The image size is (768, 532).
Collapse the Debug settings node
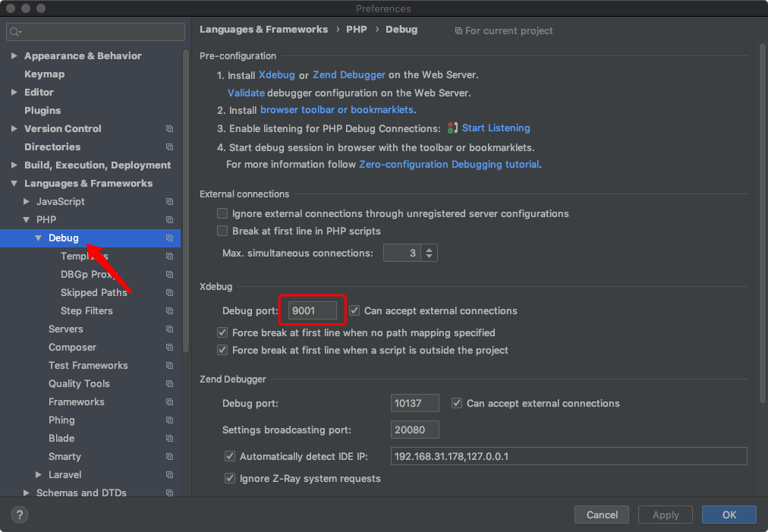click(x=39, y=238)
